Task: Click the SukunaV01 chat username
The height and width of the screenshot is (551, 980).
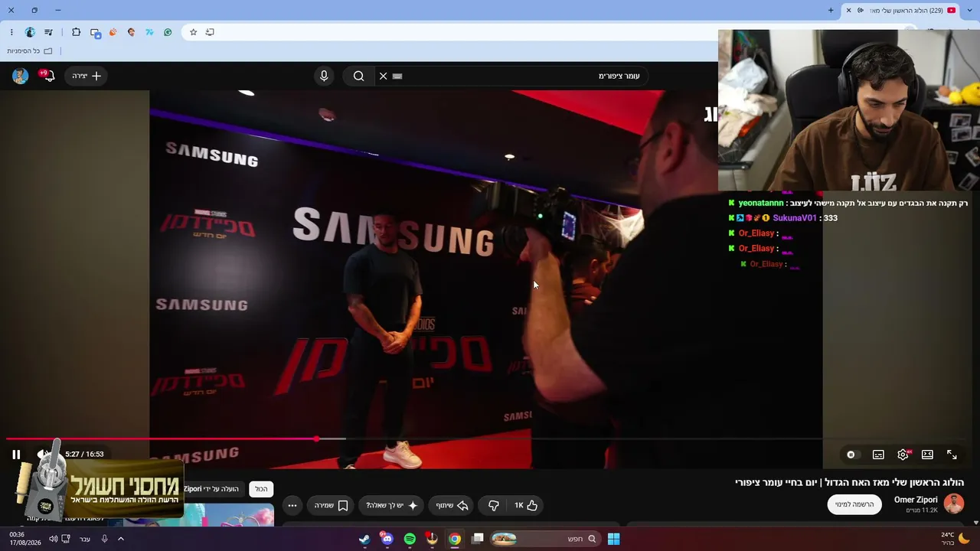Action: coord(795,218)
